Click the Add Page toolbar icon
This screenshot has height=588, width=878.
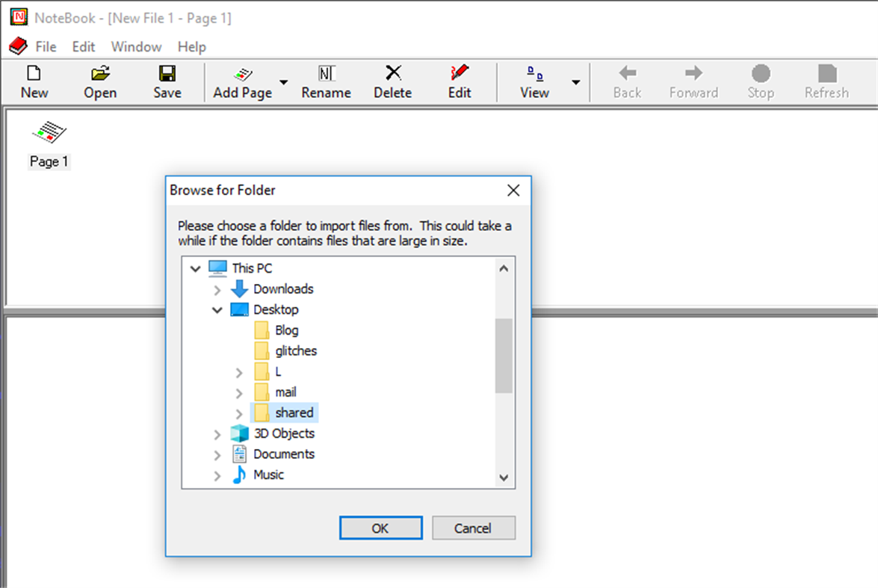242,74
